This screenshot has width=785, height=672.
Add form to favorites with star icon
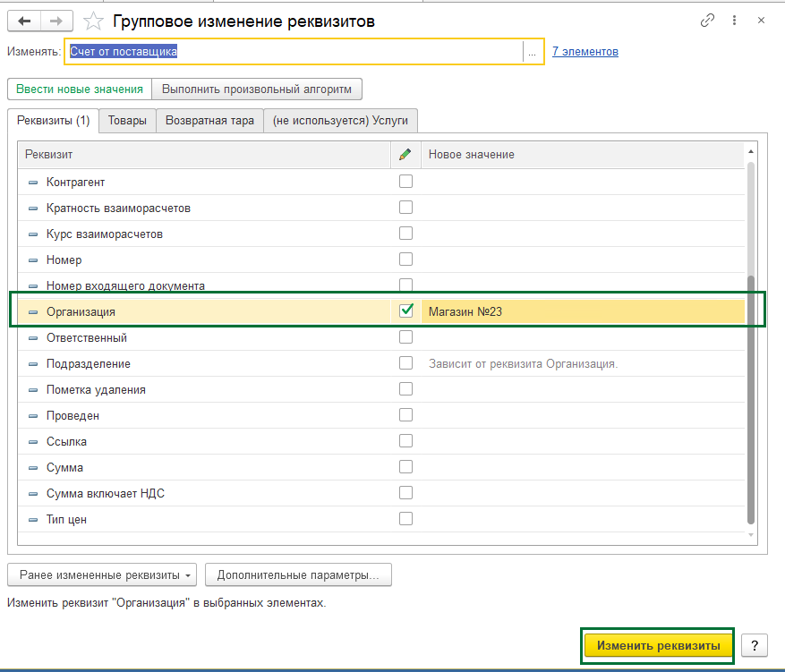pyautogui.click(x=93, y=21)
